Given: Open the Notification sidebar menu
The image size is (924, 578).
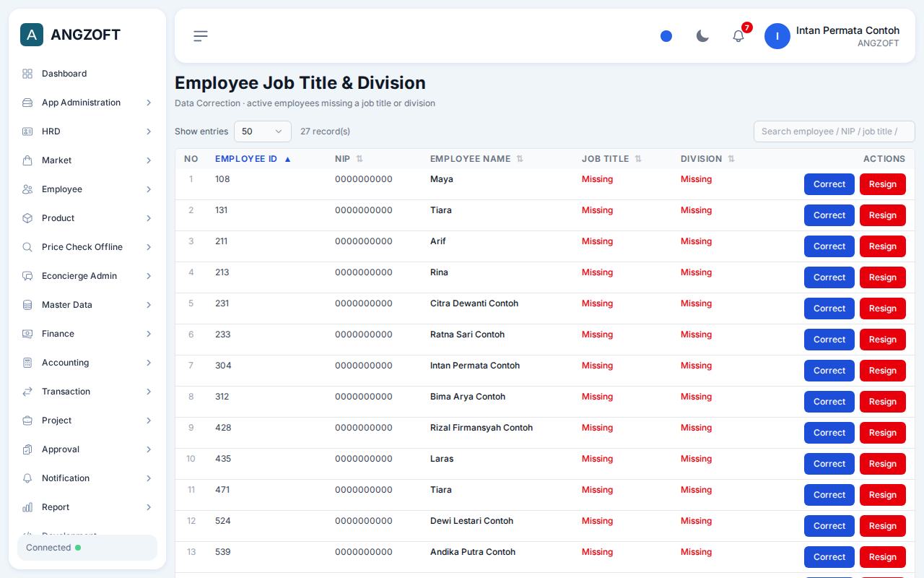Looking at the screenshot, I should point(87,478).
